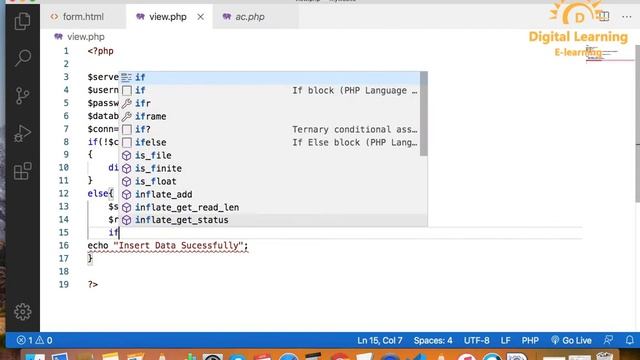The image size is (640, 360).
Task: Open the Search view in activity bar
Action: point(22,58)
